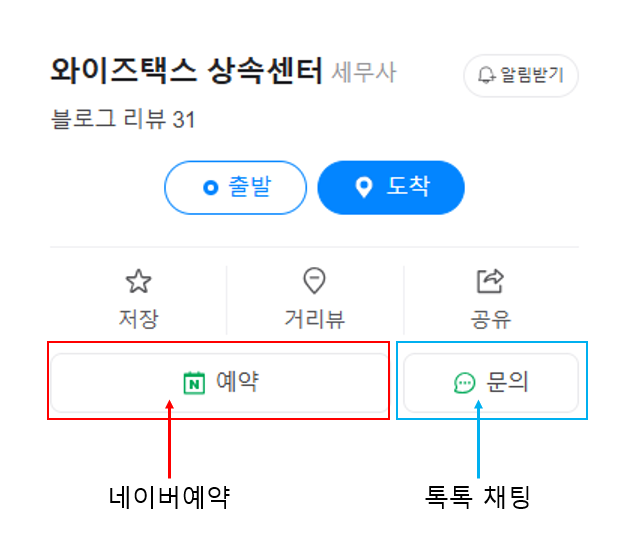The image size is (632, 554).
Task: Click the 공유 text label
Action: click(490, 319)
